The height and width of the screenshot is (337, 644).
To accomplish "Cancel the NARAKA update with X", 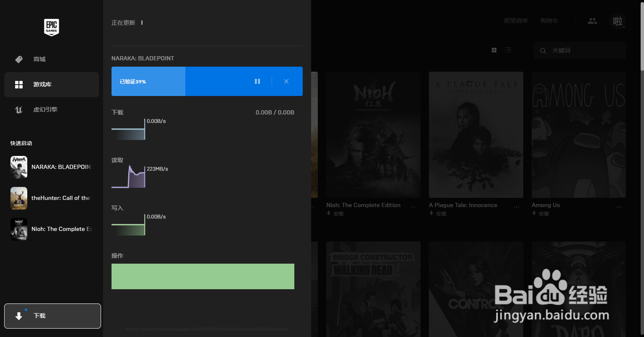I will point(286,81).
